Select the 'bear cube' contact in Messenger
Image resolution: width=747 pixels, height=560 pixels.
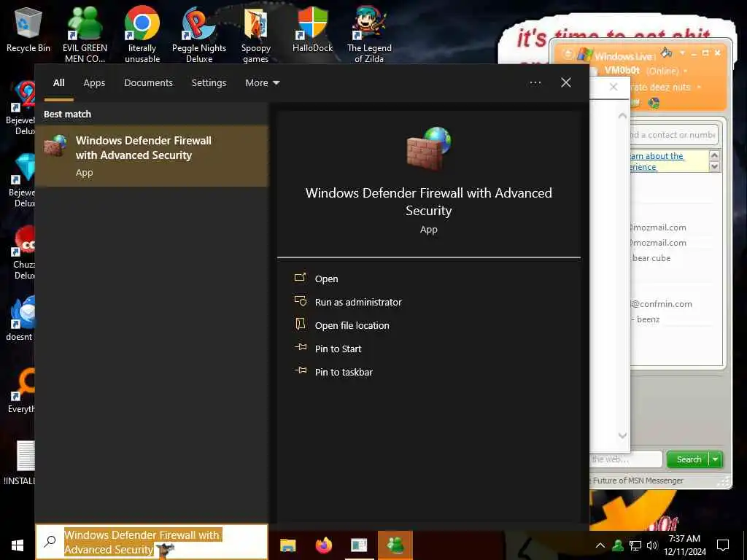pyautogui.click(x=651, y=258)
